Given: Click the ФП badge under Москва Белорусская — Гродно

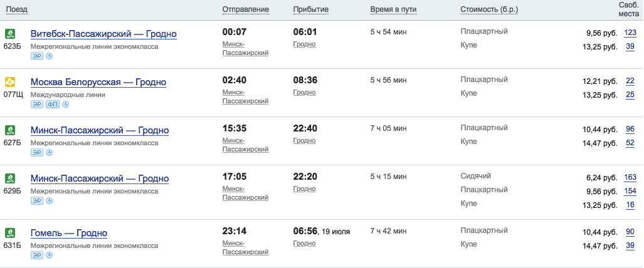Looking at the screenshot, I should [53, 105].
